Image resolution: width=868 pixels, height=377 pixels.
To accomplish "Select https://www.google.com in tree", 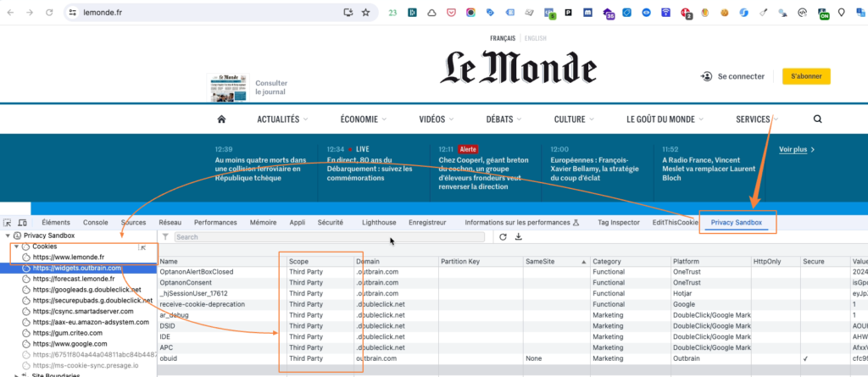I will (x=70, y=344).
